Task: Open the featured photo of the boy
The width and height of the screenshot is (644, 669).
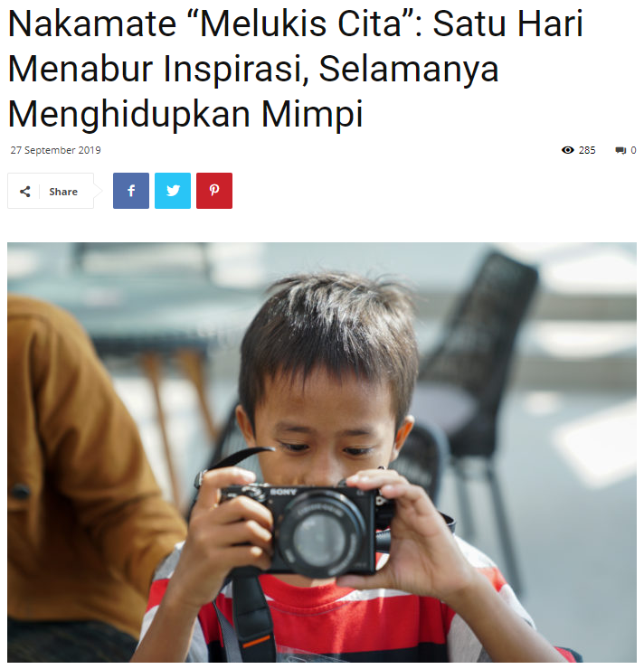Action: 322,452
